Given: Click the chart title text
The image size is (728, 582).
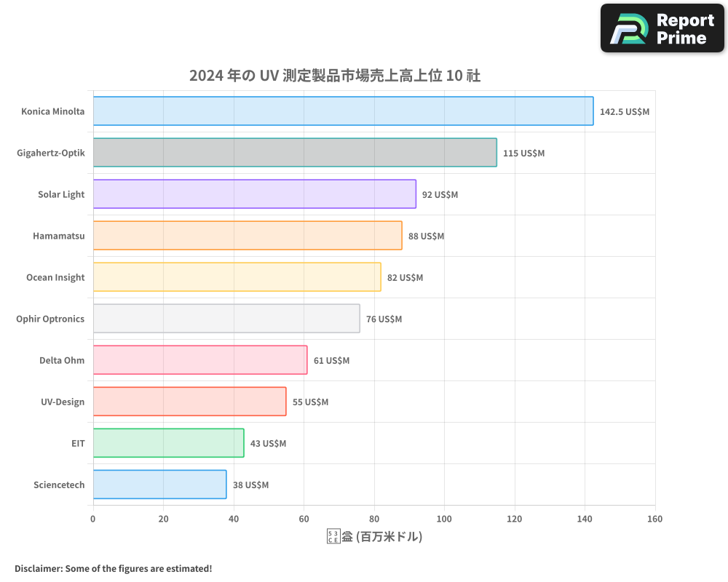Looking at the screenshot, I should (335, 76).
